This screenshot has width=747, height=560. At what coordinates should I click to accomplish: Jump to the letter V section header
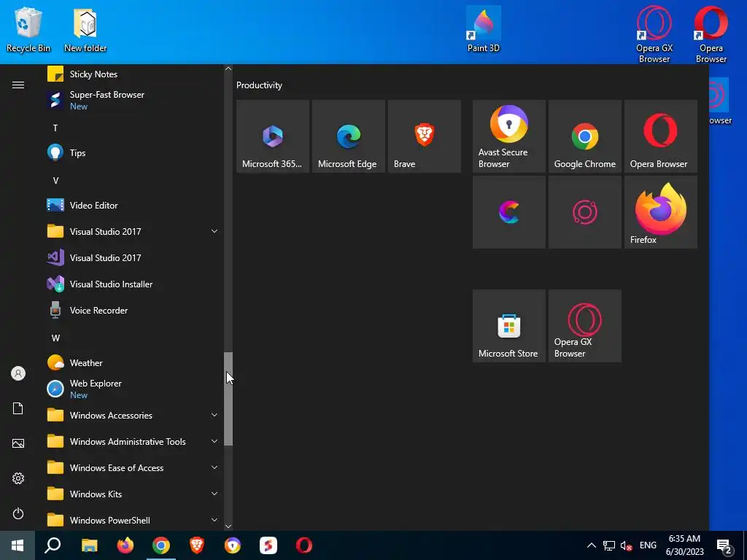click(55, 181)
